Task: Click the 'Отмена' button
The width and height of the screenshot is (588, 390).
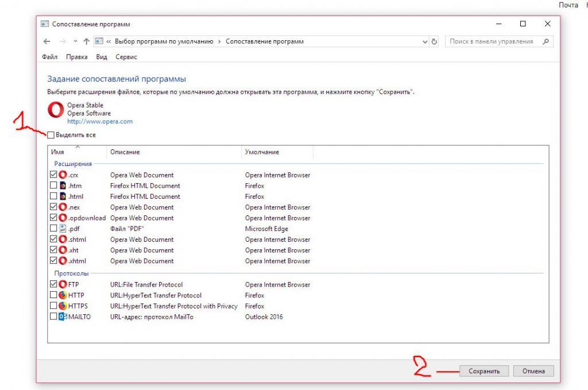Action: (x=533, y=371)
